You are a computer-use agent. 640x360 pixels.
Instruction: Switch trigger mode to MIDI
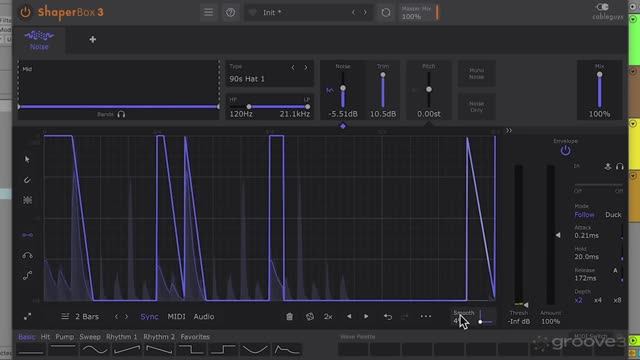tap(176, 316)
